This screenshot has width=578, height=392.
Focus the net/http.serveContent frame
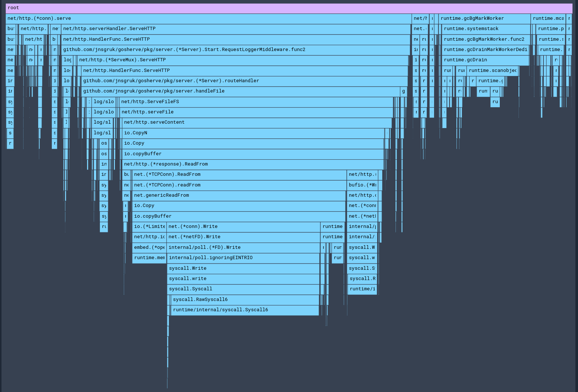tap(257, 123)
